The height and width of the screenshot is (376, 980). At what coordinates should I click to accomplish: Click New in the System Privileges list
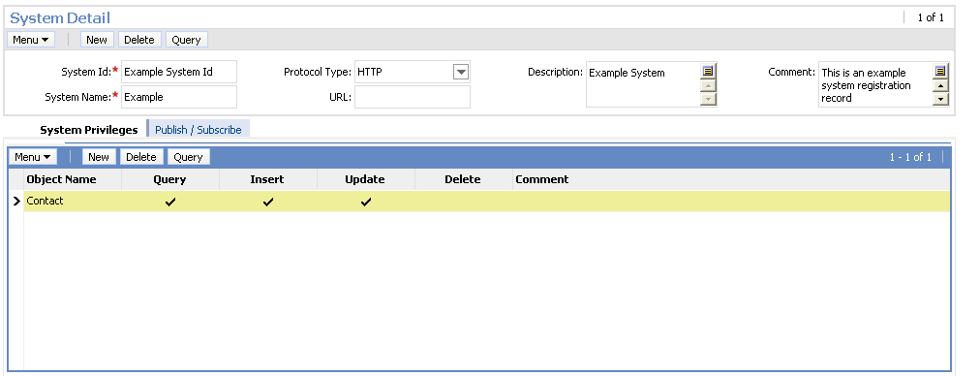pos(99,157)
